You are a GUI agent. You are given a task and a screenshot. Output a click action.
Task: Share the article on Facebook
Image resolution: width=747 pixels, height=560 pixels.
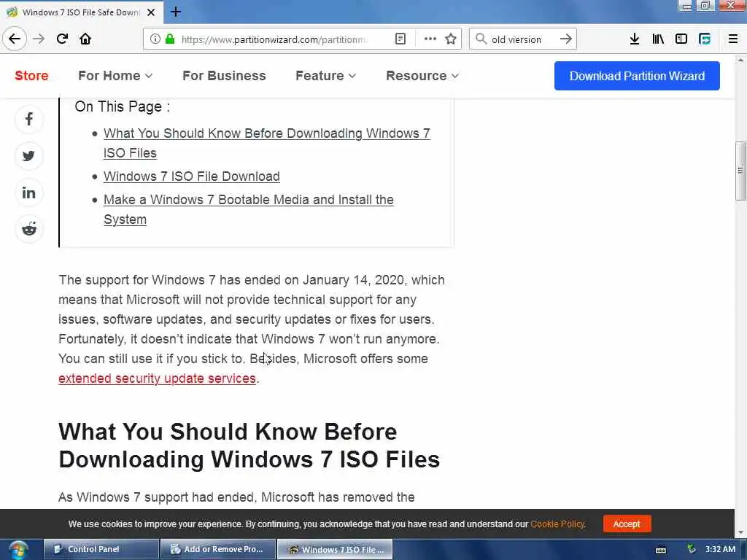pyautogui.click(x=29, y=119)
